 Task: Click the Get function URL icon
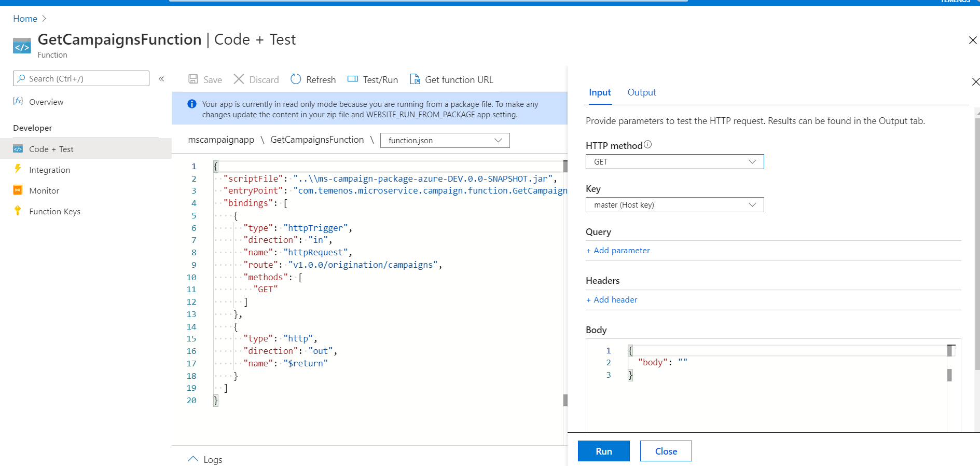[x=415, y=79]
